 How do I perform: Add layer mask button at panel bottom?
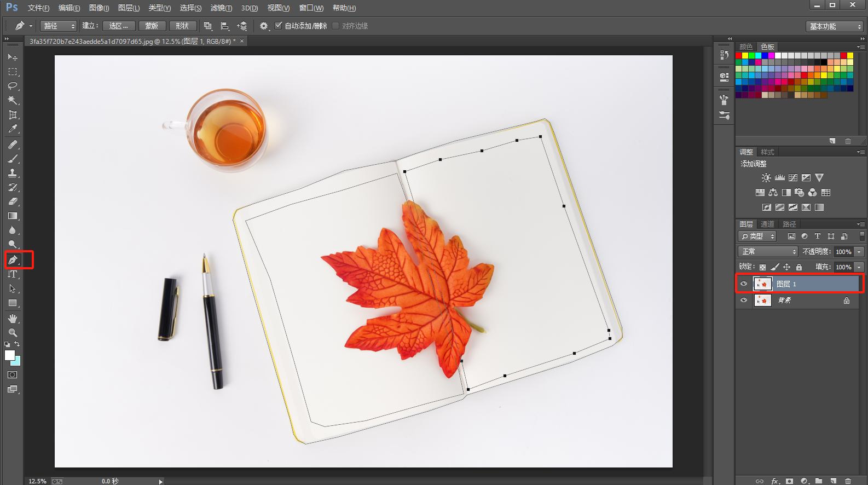tap(789, 481)
